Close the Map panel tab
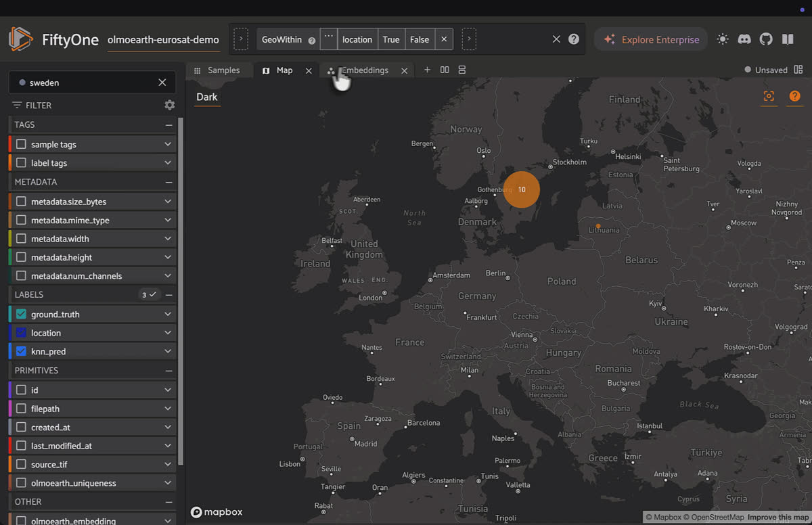Viewport: 812px width, 525px height. pos(309,70)
